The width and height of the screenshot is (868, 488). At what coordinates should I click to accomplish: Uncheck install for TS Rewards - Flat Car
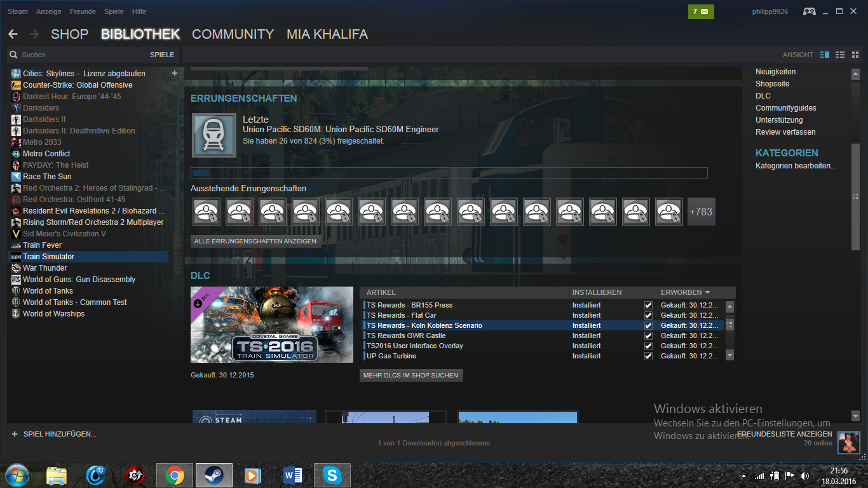[x=648, y=315]
